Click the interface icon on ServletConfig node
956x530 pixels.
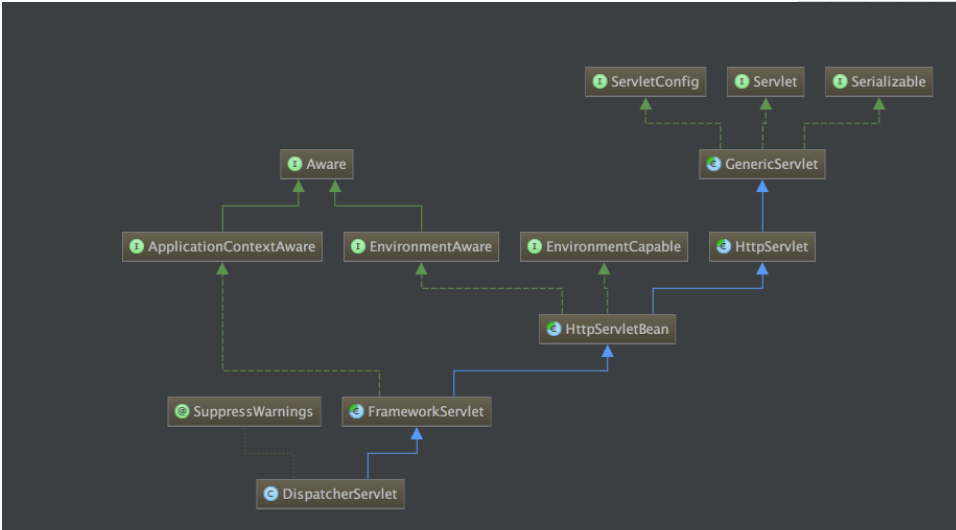pos(600,82)
